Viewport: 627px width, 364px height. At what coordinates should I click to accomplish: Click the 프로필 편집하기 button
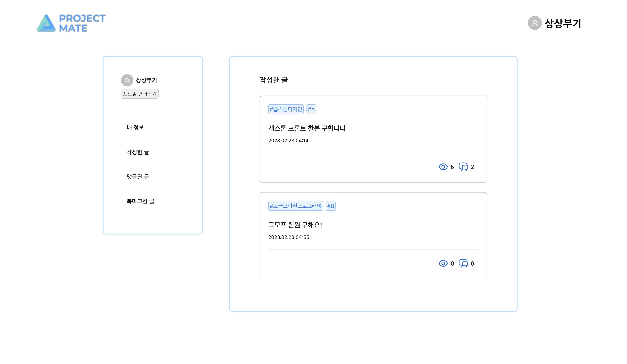tap(140, 94)
